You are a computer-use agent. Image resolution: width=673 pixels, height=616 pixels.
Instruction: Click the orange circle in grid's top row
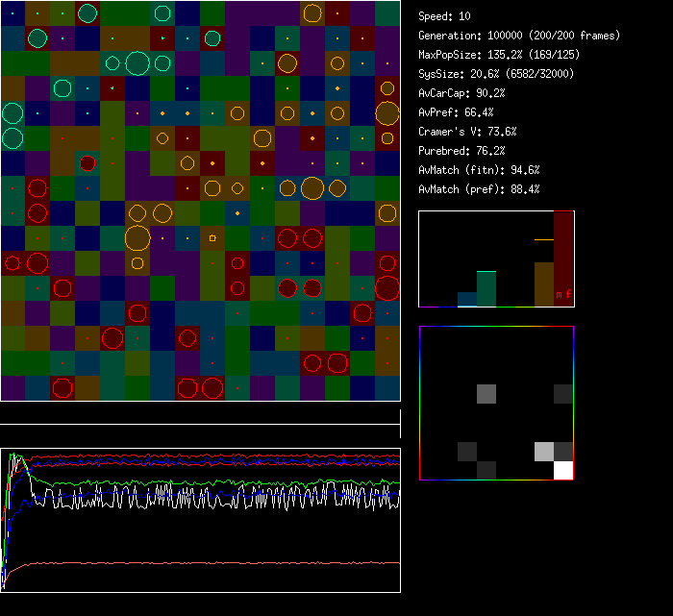pyautogui.click(x=312, y=13)
